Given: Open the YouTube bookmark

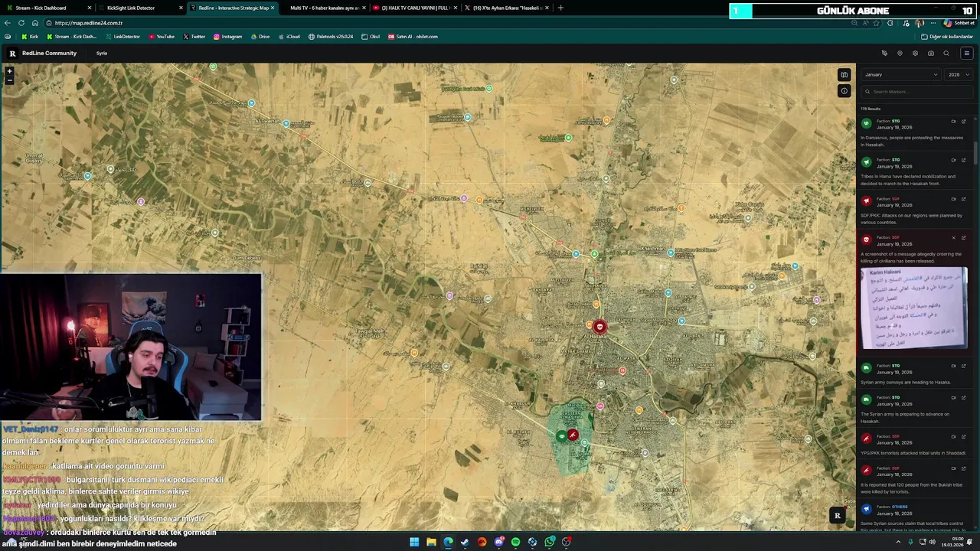Looking at the screenshot, I should pos(162,37).
